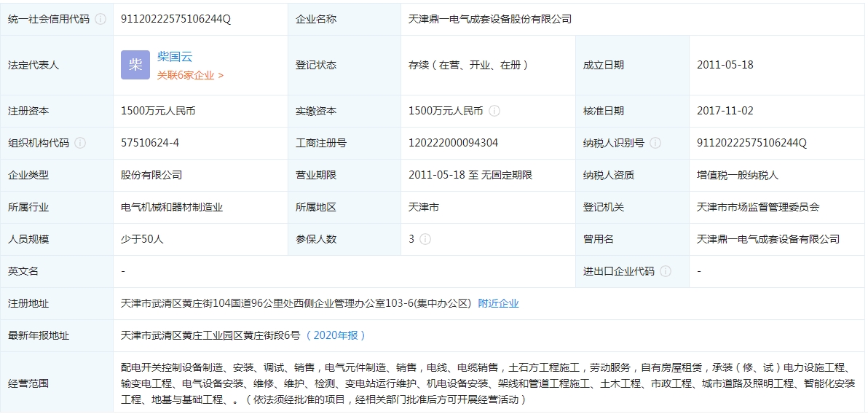The image size is (868, 414).
Task: Click former name 天津鼎一电气成套设备有限公司
Action: [768, 239]
